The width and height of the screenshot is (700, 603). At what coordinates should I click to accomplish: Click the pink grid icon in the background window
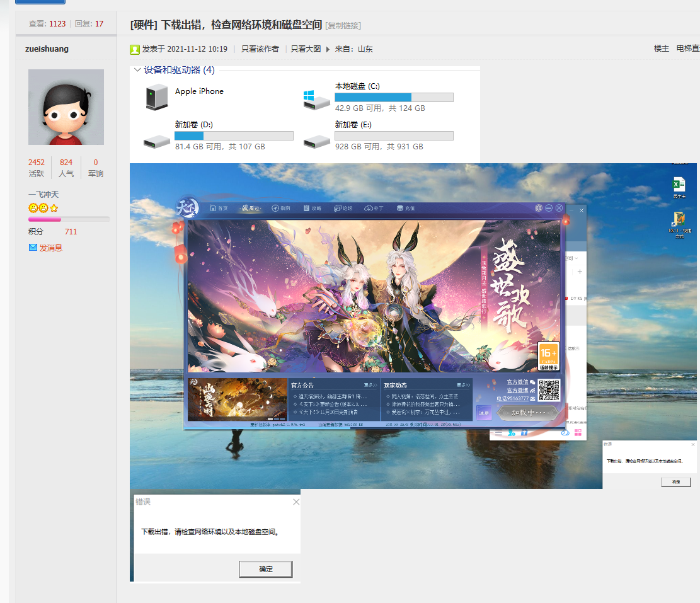578,432
